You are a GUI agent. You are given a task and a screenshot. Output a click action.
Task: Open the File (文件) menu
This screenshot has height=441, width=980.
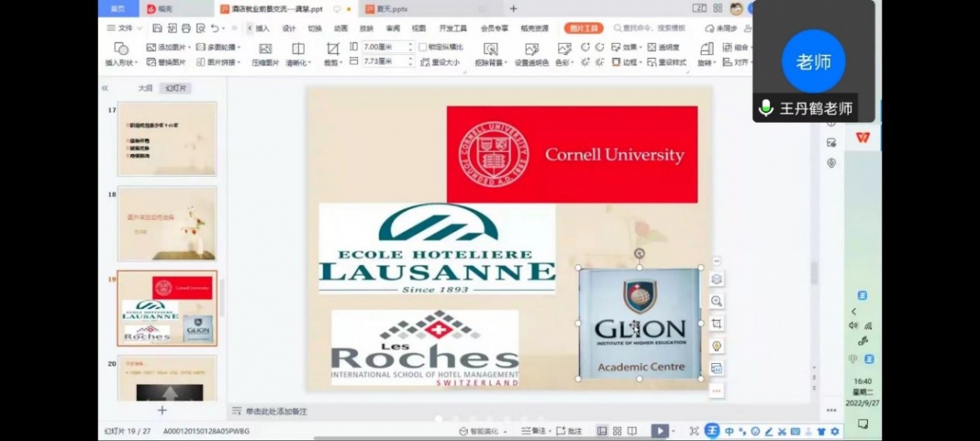120,28
